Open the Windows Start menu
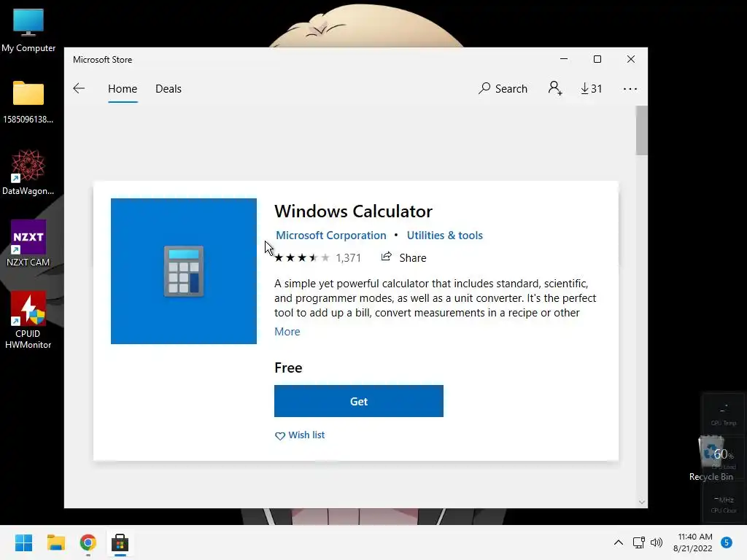 point(24,542)
